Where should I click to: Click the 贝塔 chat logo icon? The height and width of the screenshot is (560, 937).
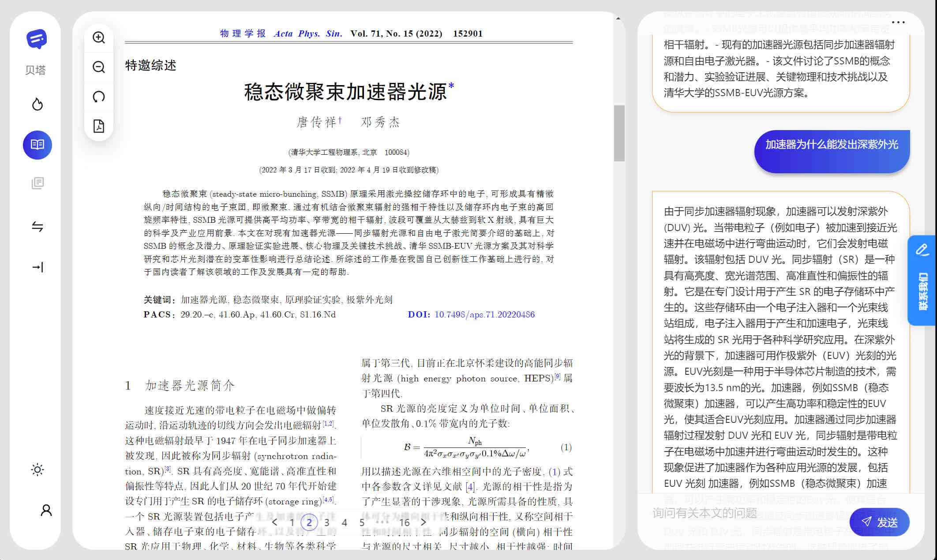coord(37,39)
